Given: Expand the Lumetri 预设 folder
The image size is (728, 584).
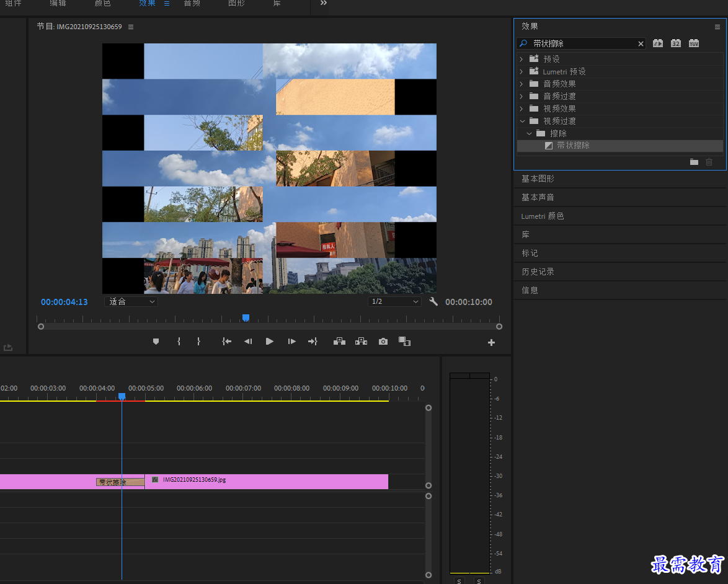Looking at the screenshot, I should coord(522,71).
